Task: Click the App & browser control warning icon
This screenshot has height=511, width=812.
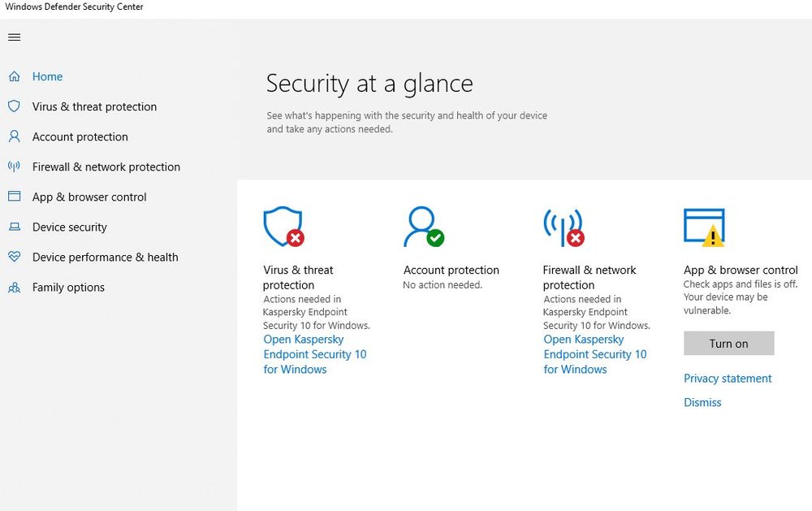Action: 703,226
